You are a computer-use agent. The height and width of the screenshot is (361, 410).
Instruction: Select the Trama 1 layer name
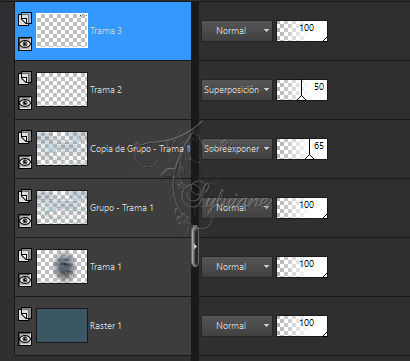pyautogui.click(x=106, y=267)
